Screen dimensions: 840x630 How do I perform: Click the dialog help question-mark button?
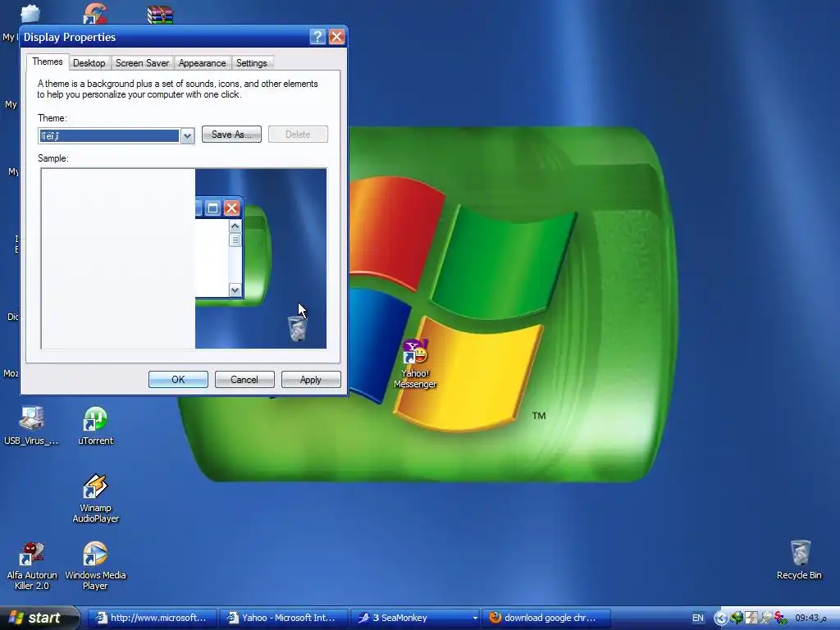coord(317,36)
